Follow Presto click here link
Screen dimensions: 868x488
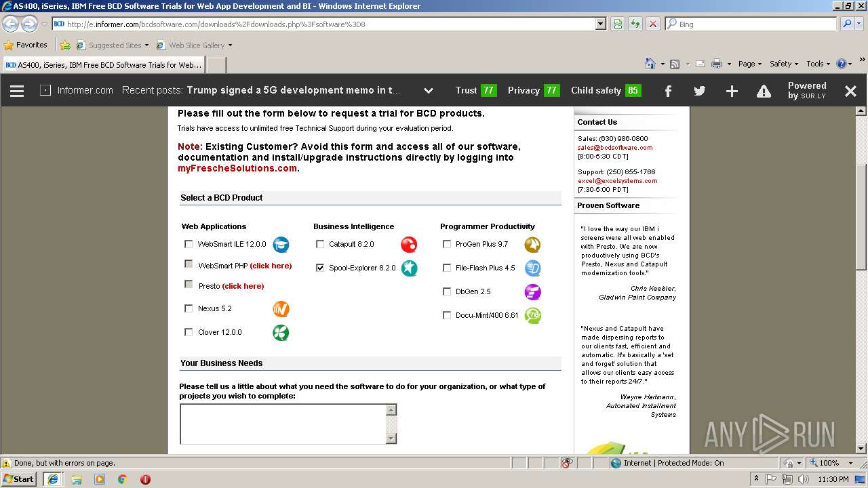pyautogui.click(x=243, y=286)
